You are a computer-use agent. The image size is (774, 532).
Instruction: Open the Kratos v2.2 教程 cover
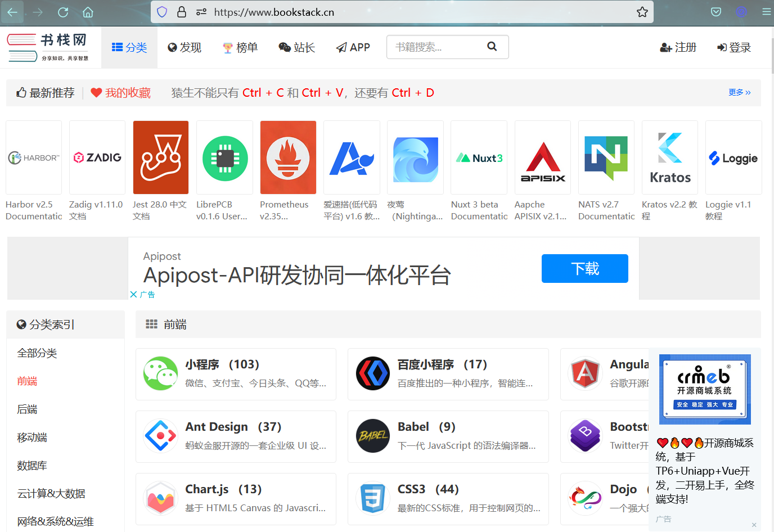[x=670, y=157]
